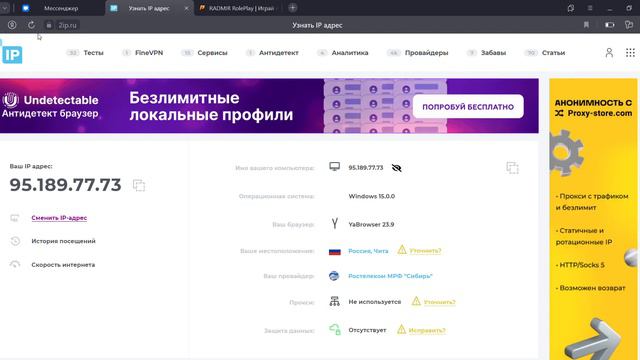Click the lock icon in address bar

pos(49,25)
